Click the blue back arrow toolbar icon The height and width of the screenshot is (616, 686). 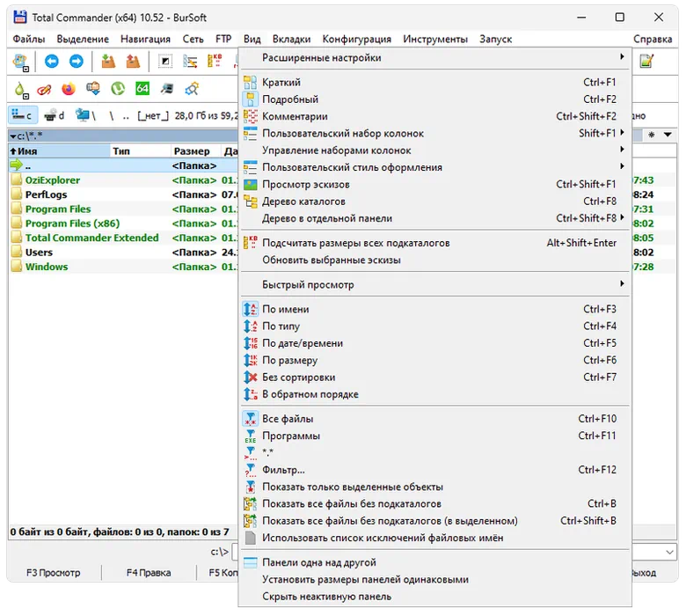[52, 62]
